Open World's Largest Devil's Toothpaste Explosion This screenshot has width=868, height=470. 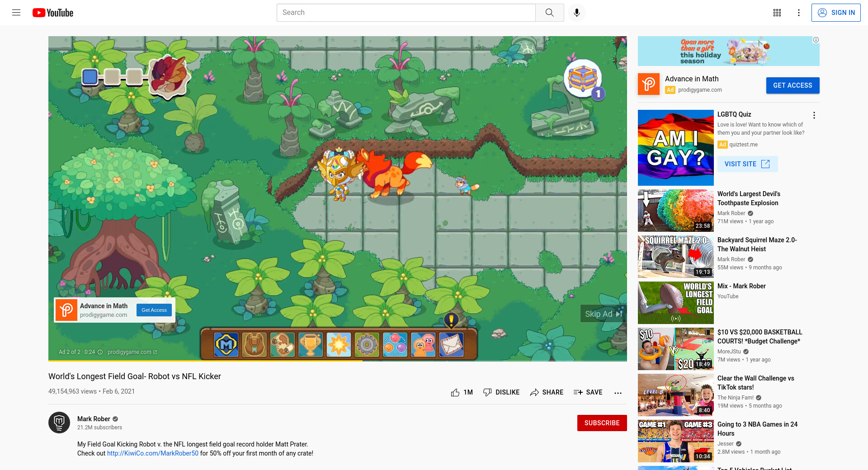pyautogui.click(x=749, y=198)
